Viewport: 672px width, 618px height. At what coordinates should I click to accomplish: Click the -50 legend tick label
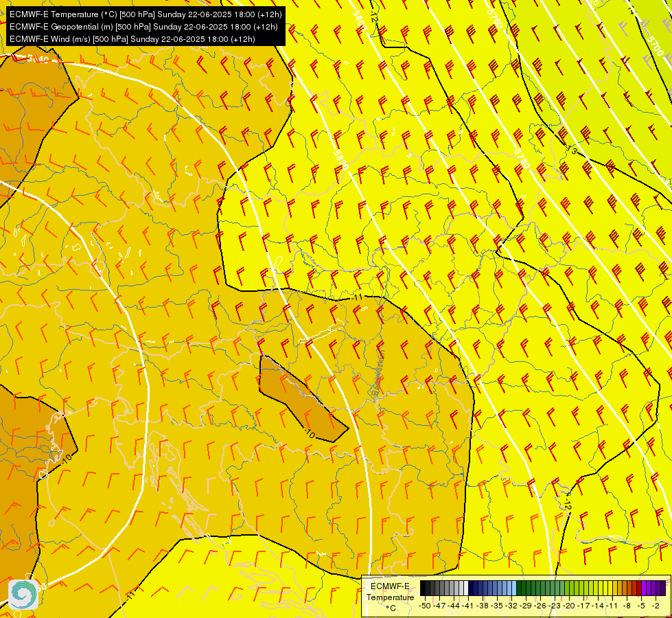click(425, 606)
